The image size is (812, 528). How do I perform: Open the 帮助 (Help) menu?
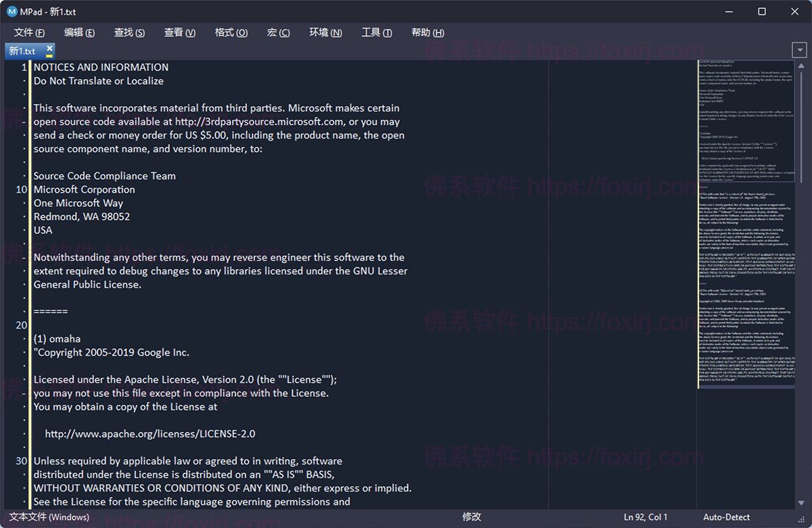(x=427, y=32)
